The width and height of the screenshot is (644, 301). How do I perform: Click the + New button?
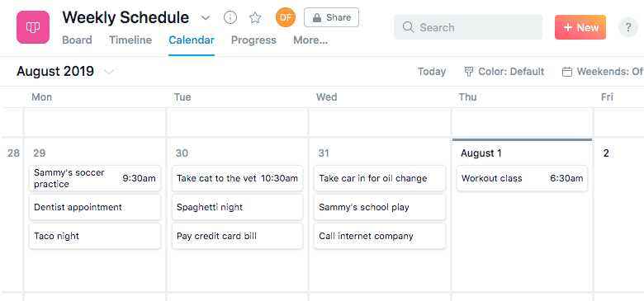(x=580, y=27)
